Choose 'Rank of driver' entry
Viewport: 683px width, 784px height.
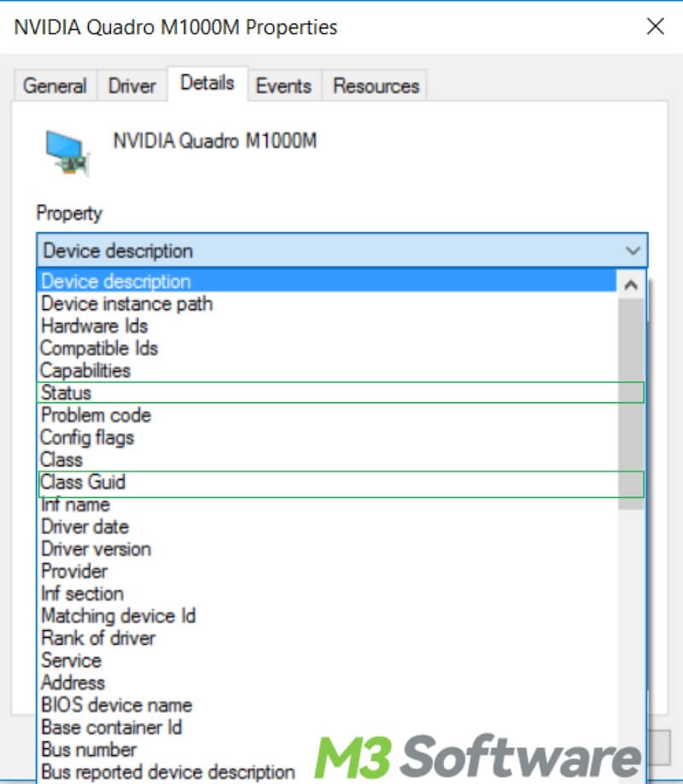coord(327,638)
